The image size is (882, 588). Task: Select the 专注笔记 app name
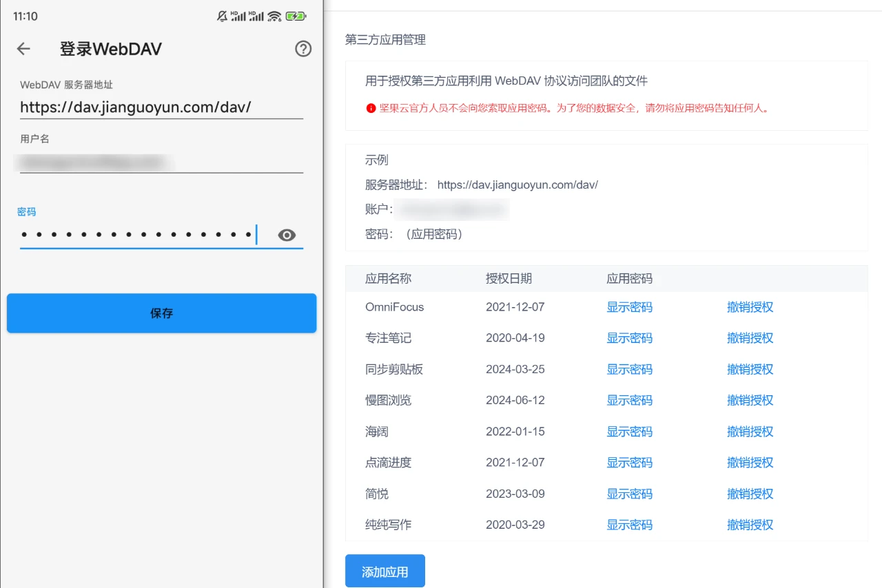(x=388, y=338)
